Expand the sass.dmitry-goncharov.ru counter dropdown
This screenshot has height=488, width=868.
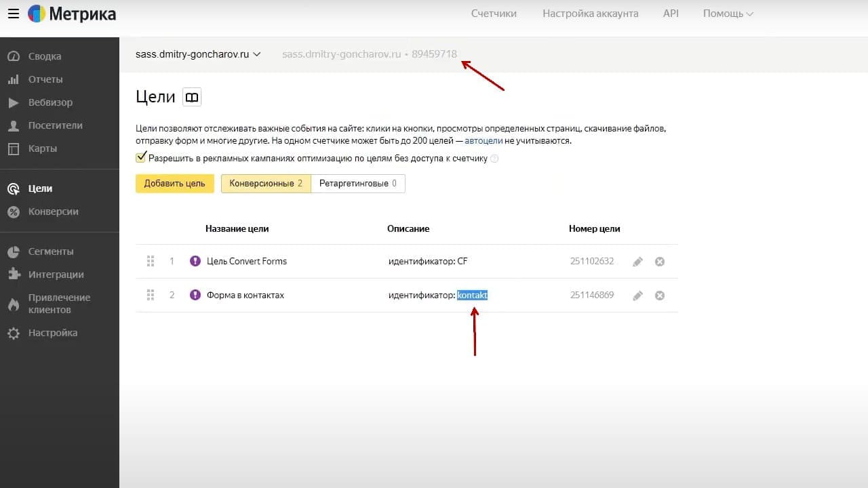tap(198, 54)
